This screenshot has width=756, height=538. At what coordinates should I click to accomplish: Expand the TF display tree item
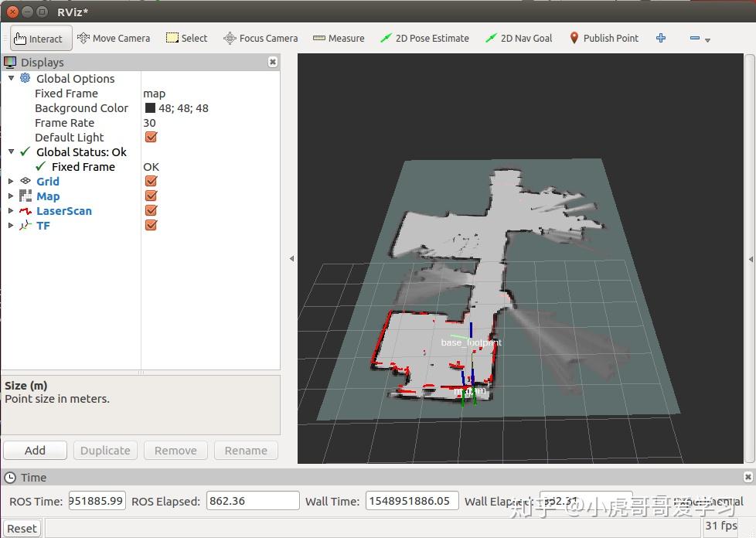coord(11,226)
